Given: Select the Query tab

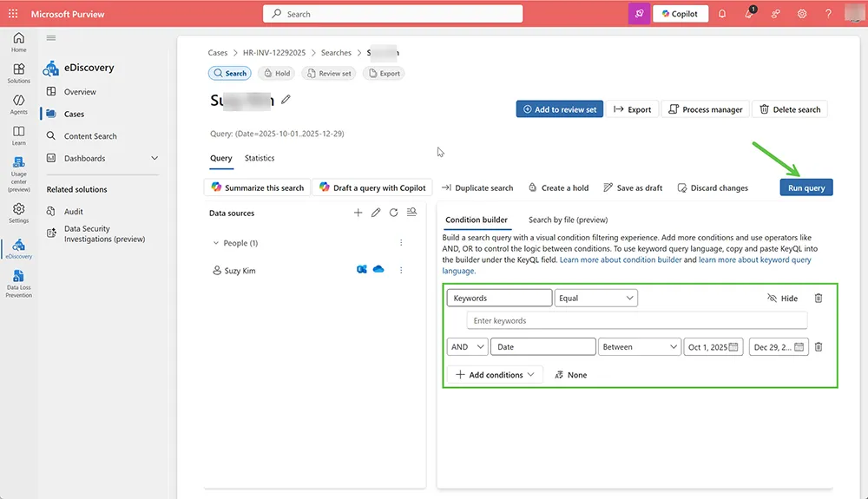Looking at the screenshot, I should pos(220,158).
